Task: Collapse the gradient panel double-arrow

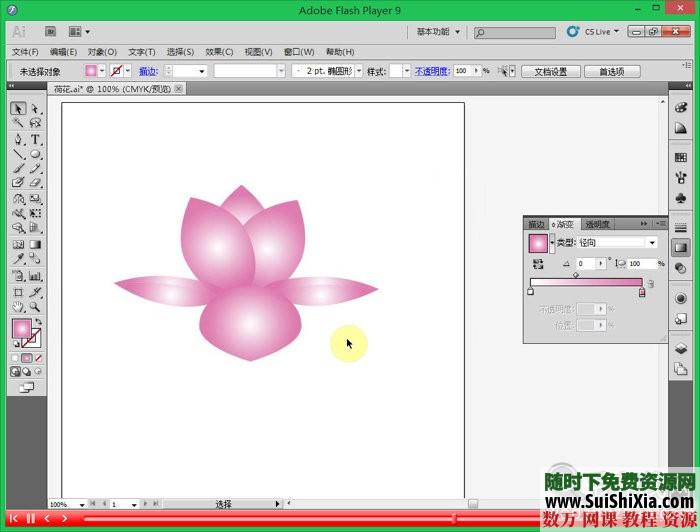Action: point(644,223)
